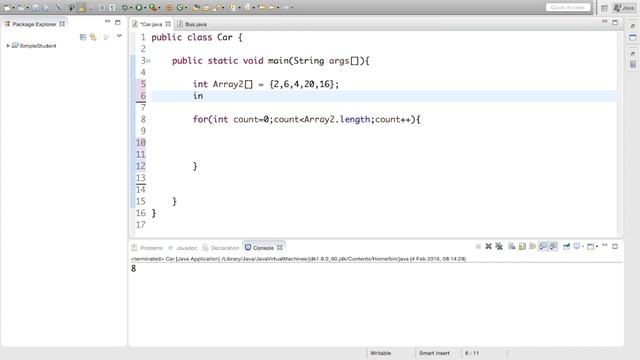Clear the Console output
The height and width of the screenshot is (360, 640).
pos(511,247)
